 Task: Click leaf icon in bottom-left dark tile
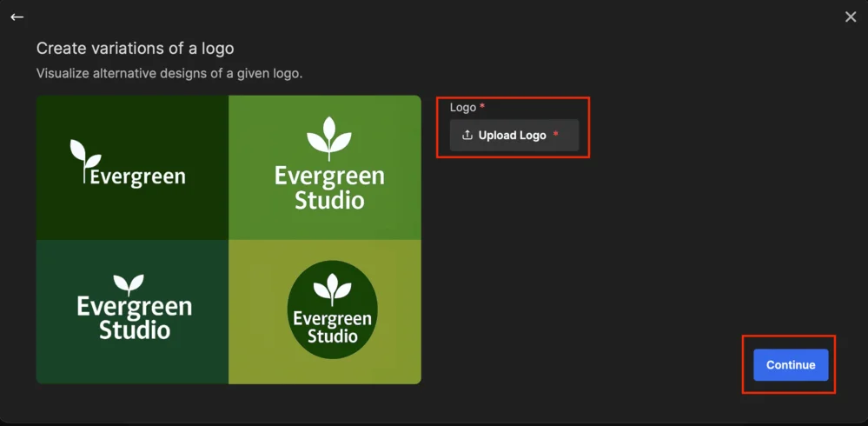coord(130,284)
